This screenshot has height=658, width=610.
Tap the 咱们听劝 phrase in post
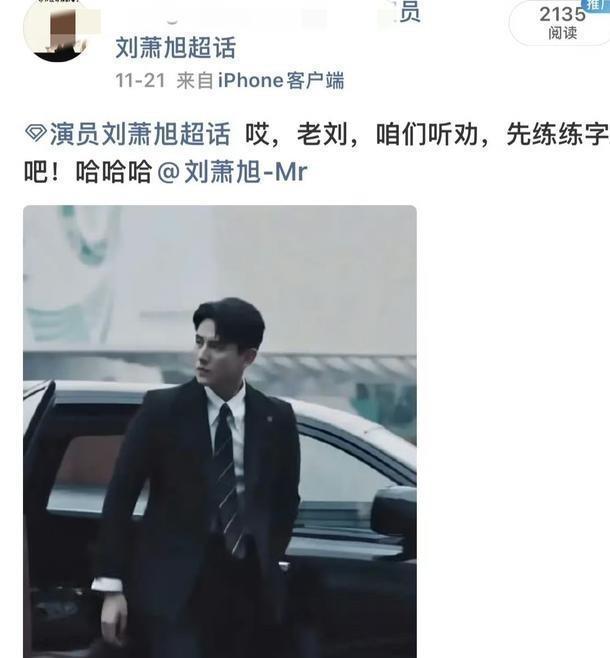pos(427,134)
